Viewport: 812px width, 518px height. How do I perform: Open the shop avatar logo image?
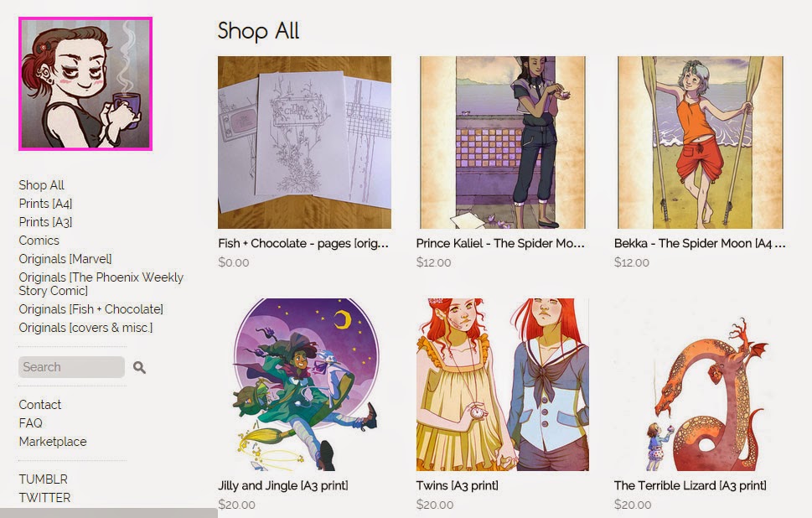coord(85,84)
